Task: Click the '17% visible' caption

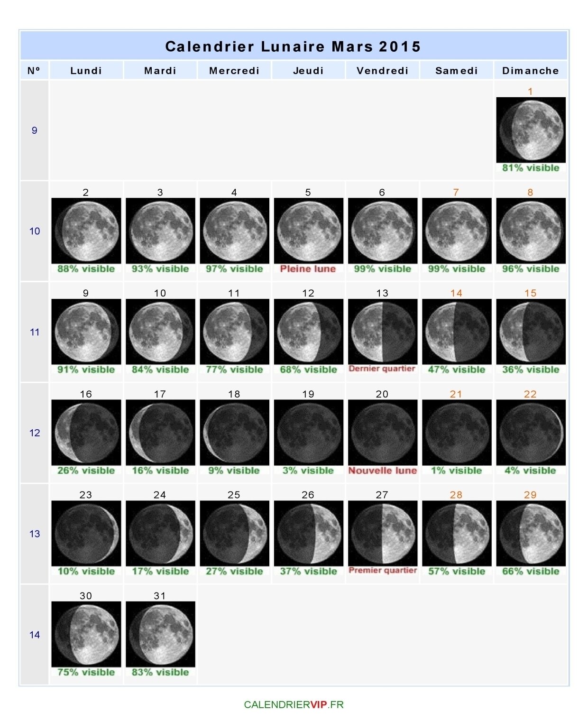Action: pos(160,572)
